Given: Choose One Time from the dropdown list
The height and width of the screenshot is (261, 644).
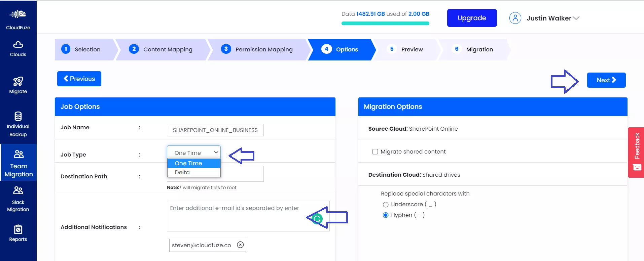Looking at the screenshot, I should click(x=194, y=163).
